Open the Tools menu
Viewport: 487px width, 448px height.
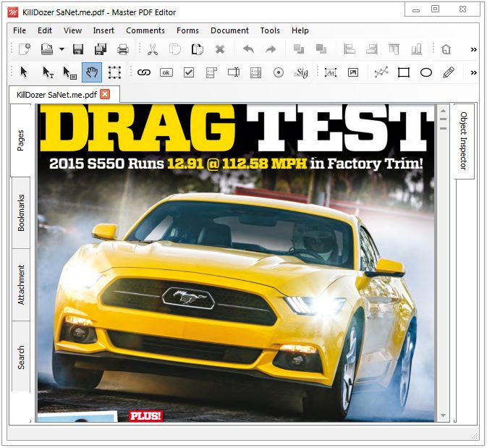click(x=270, y=30)
